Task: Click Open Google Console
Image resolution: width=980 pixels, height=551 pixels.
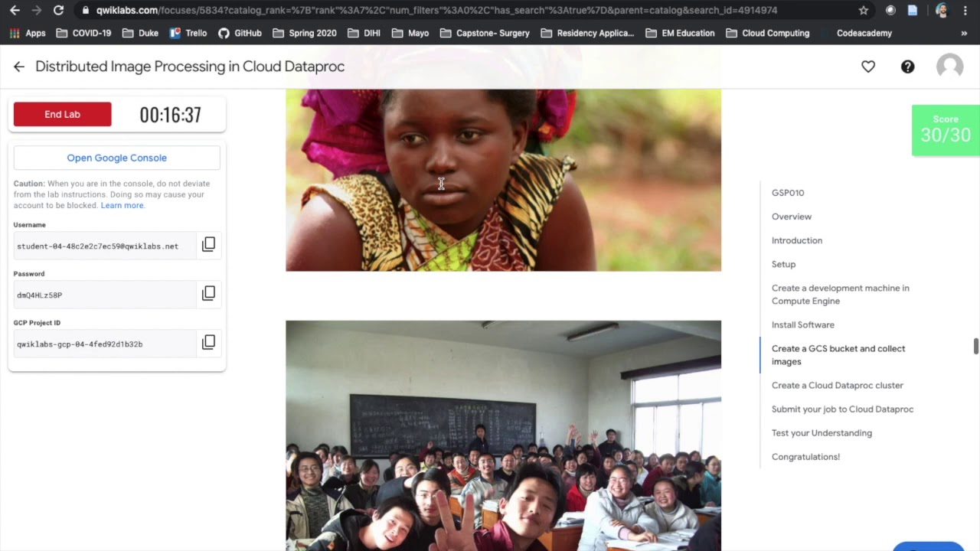Action: click(116, 158)
